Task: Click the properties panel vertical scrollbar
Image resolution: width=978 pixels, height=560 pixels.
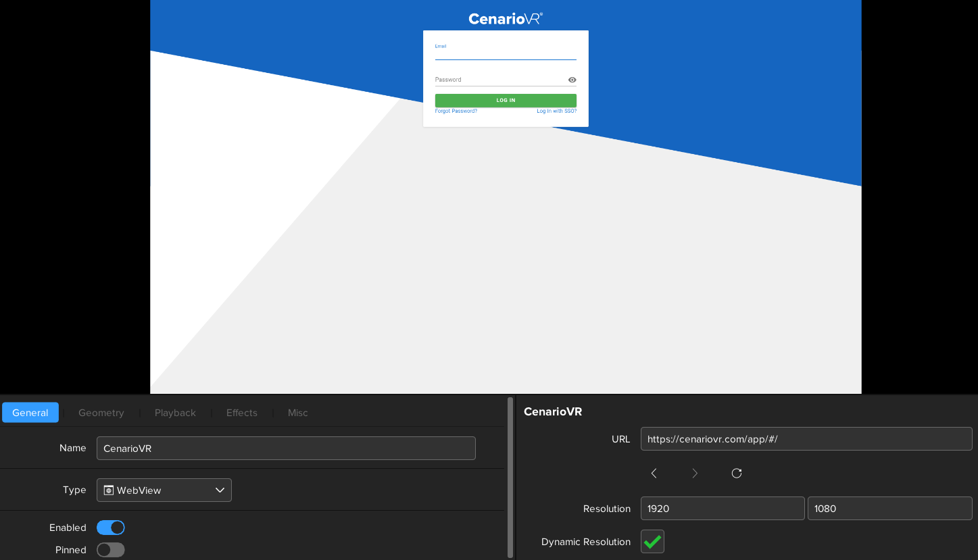Action: [510, 478]
